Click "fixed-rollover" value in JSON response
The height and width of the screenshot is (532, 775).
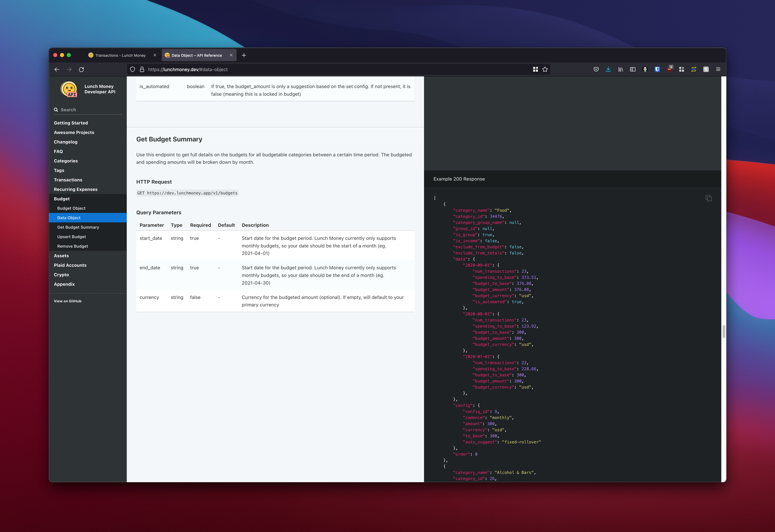click(521, 442)
